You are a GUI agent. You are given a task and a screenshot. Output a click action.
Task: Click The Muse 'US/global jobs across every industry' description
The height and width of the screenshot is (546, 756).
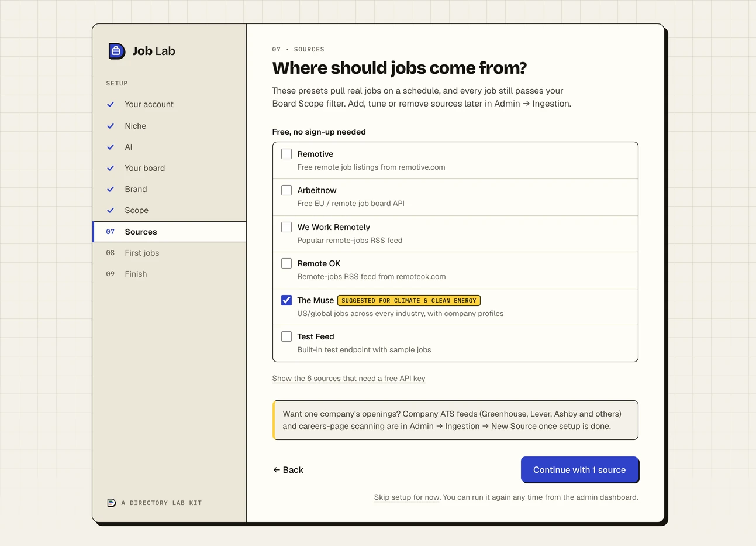pyautogui.click(x=401, y=314)
